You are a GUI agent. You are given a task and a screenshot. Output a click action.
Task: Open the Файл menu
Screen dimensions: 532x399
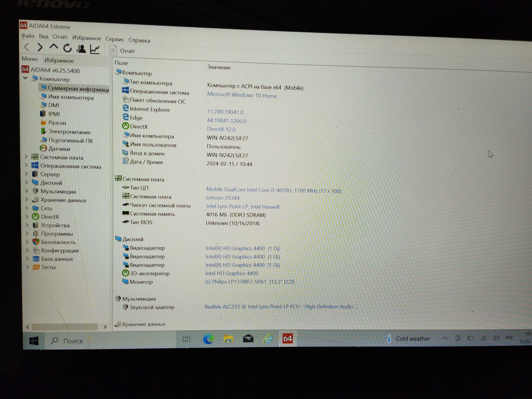point(28,36)
